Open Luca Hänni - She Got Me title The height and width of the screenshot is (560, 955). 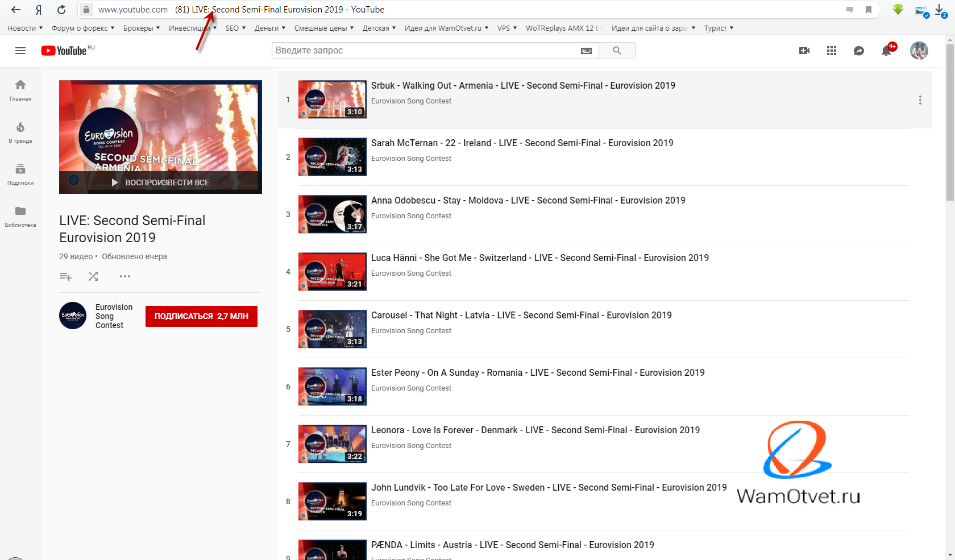[x=540, y=258]
